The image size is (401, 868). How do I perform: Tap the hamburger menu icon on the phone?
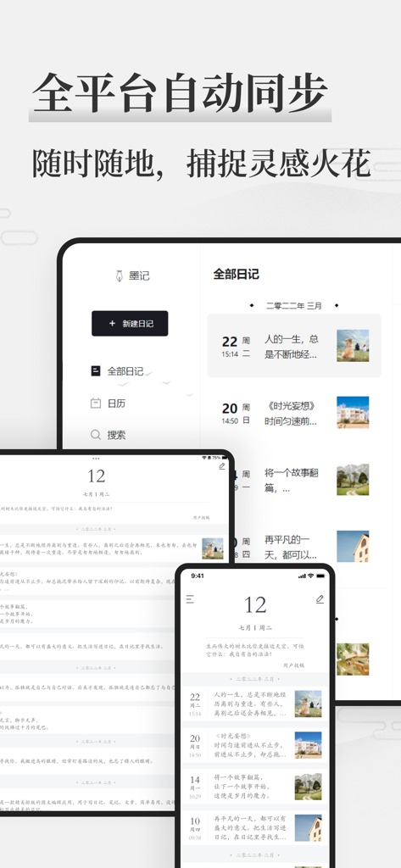190,599
